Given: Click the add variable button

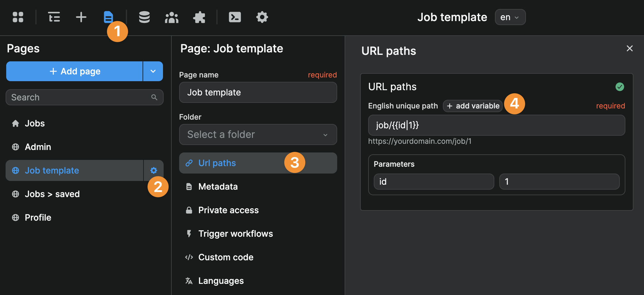Looking at the screenshot, I should (472, 106).
